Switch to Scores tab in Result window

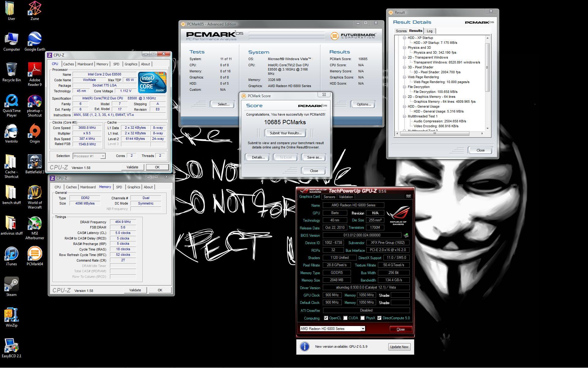[401, 31]
